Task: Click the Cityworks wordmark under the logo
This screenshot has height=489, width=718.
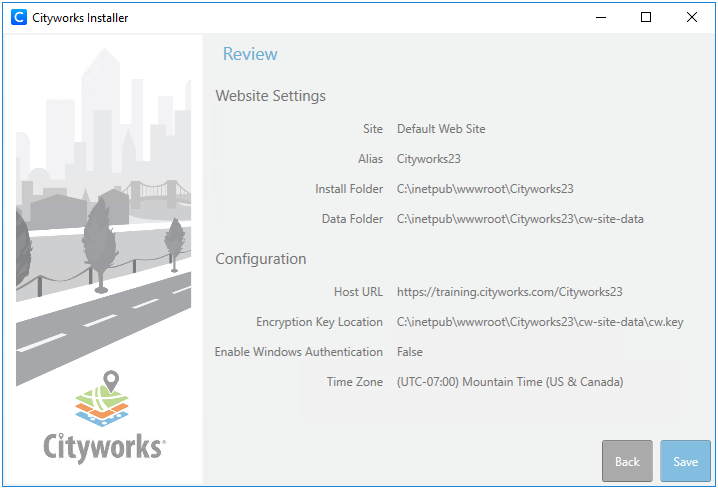Action: 104,448
